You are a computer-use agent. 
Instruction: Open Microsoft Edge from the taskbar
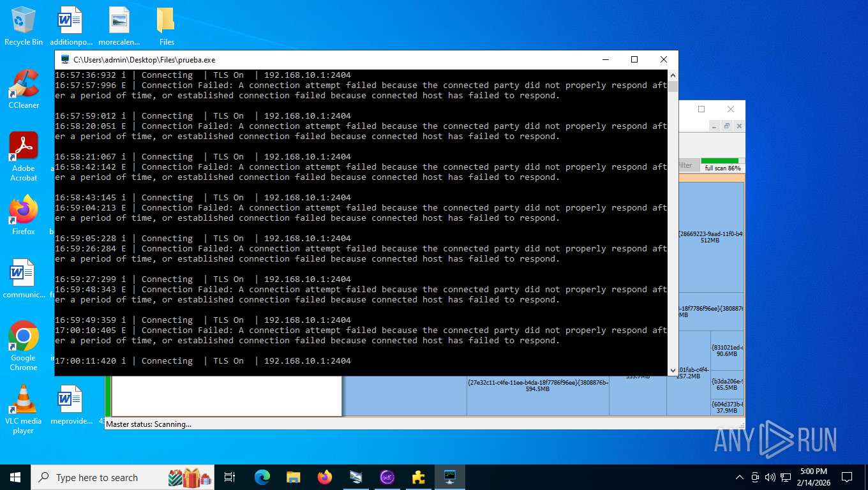pyautogui.click(x=262, y=477)
